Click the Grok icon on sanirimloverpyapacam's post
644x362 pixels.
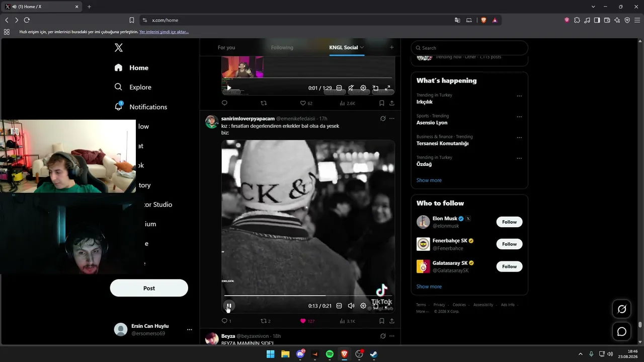[x=383, y=119]
